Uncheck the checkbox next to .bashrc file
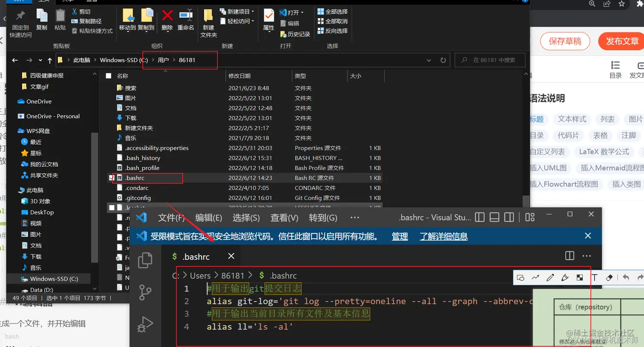 [x=112, y=178]
